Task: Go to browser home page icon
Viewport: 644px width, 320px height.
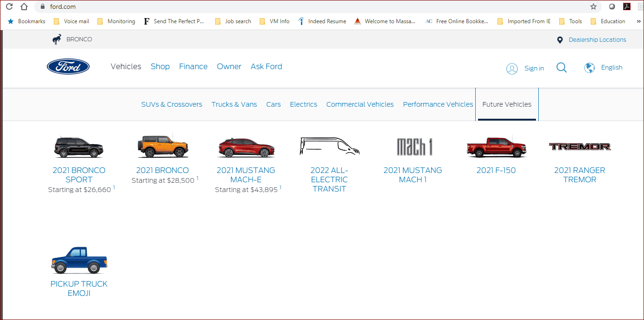Action: [25, 6]
